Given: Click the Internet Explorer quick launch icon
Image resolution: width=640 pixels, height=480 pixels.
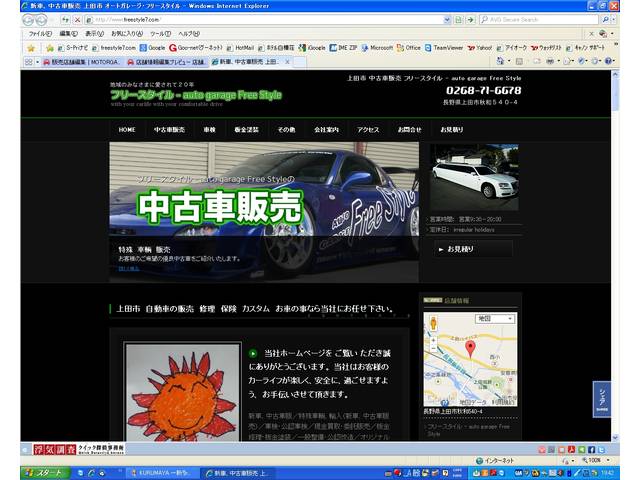Looking at the screenshot, I should tap(91, 473).
